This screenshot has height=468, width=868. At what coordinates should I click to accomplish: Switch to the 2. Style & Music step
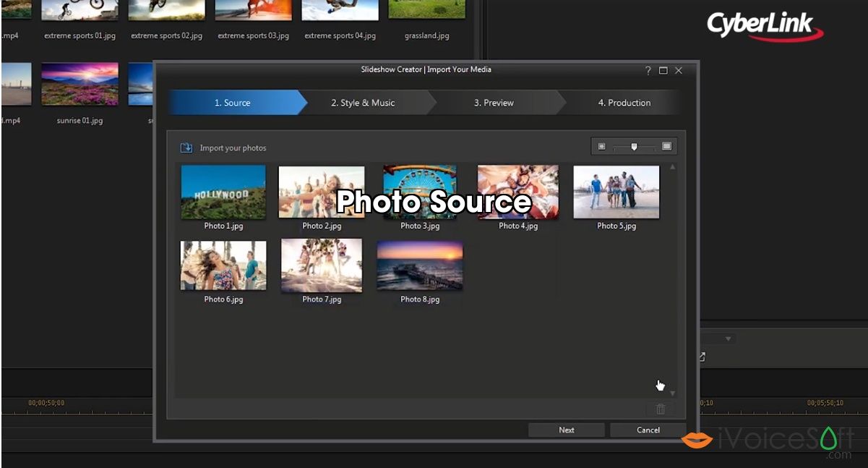[363, 103]
